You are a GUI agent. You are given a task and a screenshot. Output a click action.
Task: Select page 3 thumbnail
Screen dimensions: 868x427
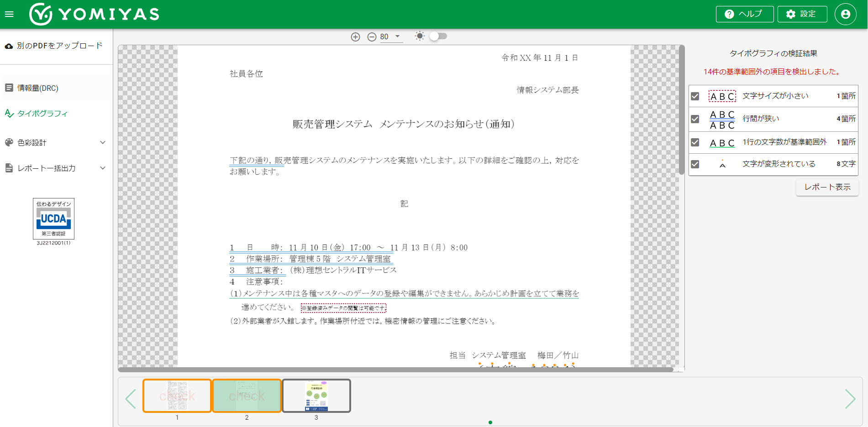tap(316, 396)
